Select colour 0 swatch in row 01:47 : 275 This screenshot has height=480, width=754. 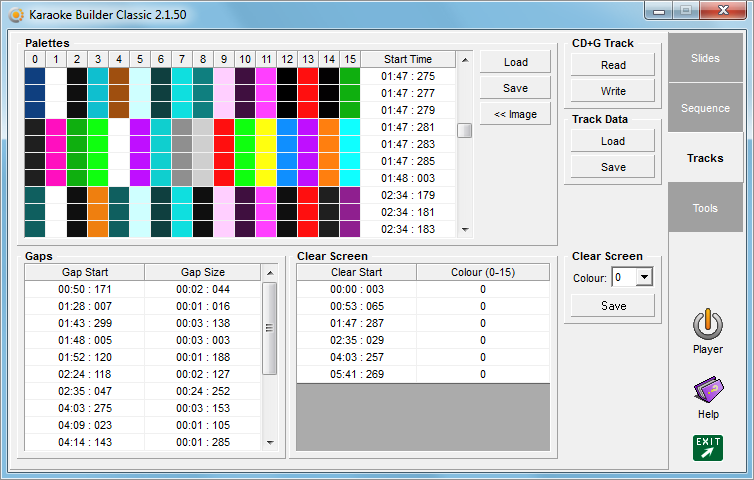point(35,76)
